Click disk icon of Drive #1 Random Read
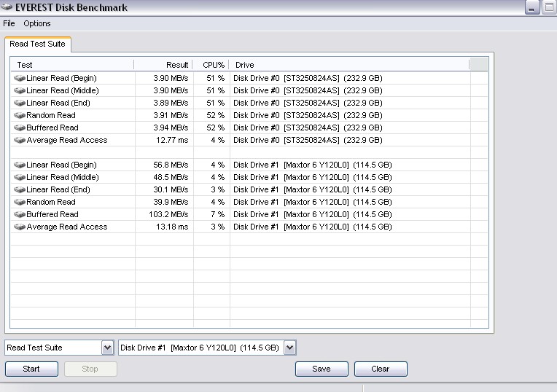The image size is (557, 392). [x=20, y=203]
